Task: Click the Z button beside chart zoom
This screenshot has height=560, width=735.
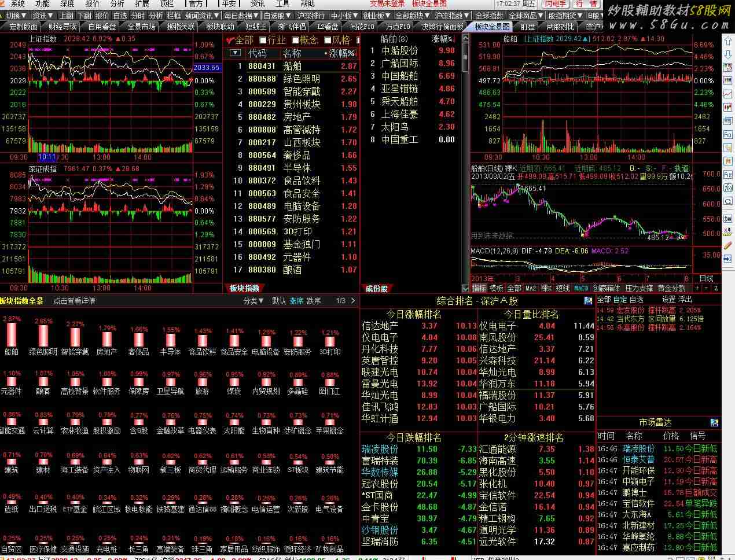Action: pyautogui.click(x=716, y=288)
